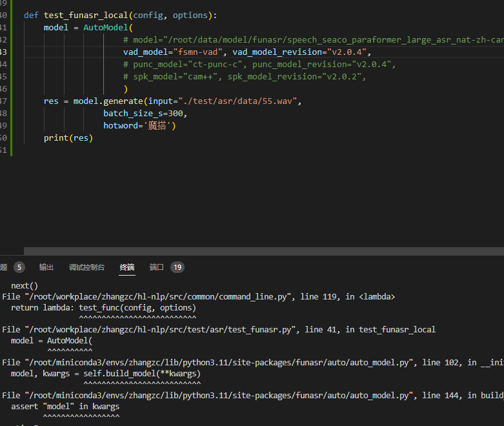This screenshot has width=504, height=426.
Task: Click the hotword='魔搭' argument
Action: [137, 126]
